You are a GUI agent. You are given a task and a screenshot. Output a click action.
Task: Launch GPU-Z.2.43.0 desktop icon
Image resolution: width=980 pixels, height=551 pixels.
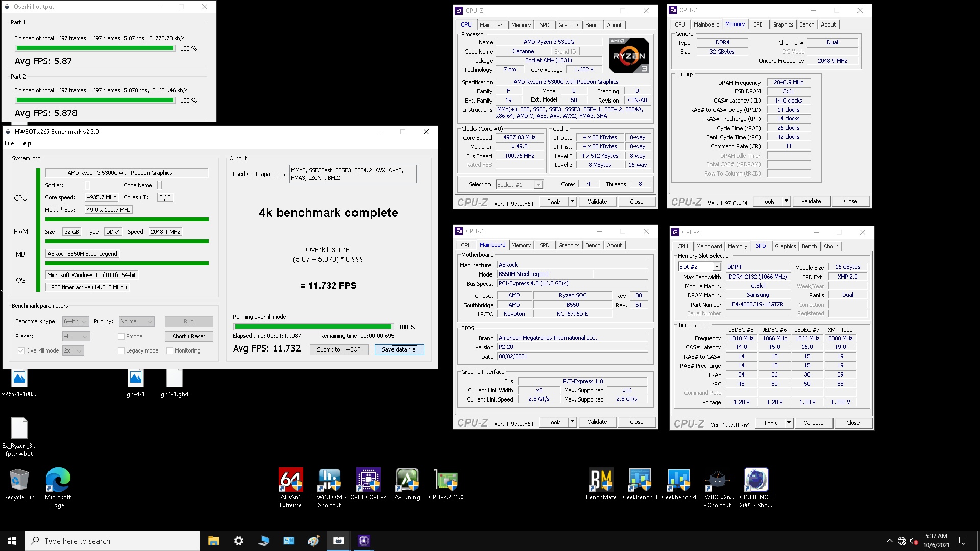coord(446,484)
